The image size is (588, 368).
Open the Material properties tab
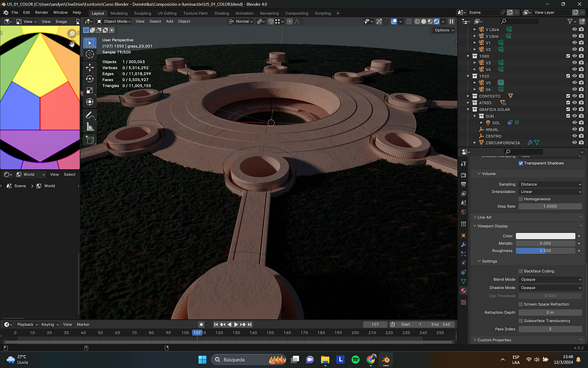pos(463,291)
